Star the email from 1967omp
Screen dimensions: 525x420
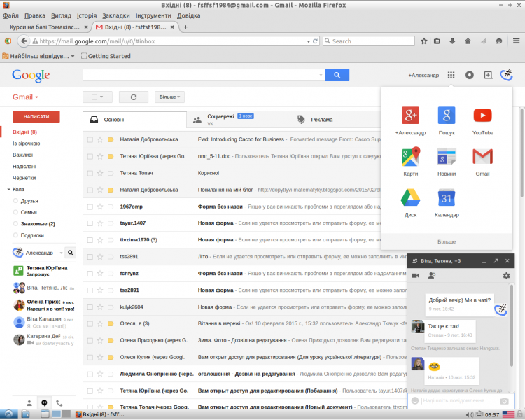(x=100, y=206)
